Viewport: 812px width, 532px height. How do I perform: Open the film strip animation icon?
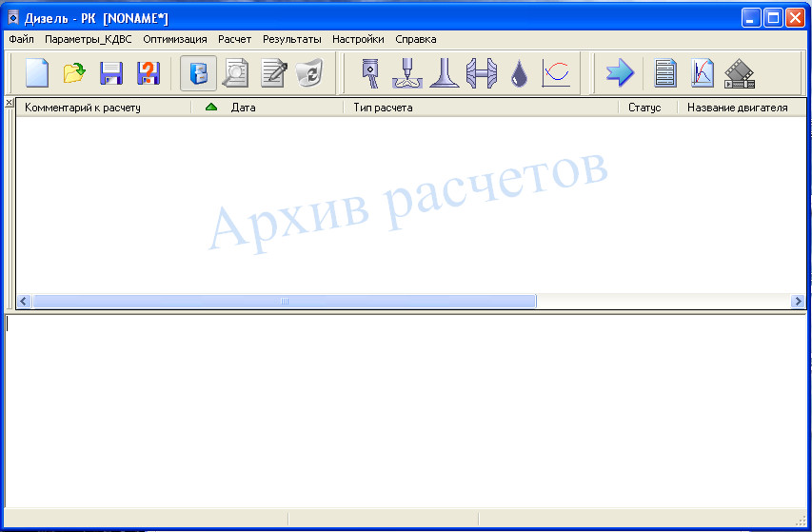click(739, 73)
